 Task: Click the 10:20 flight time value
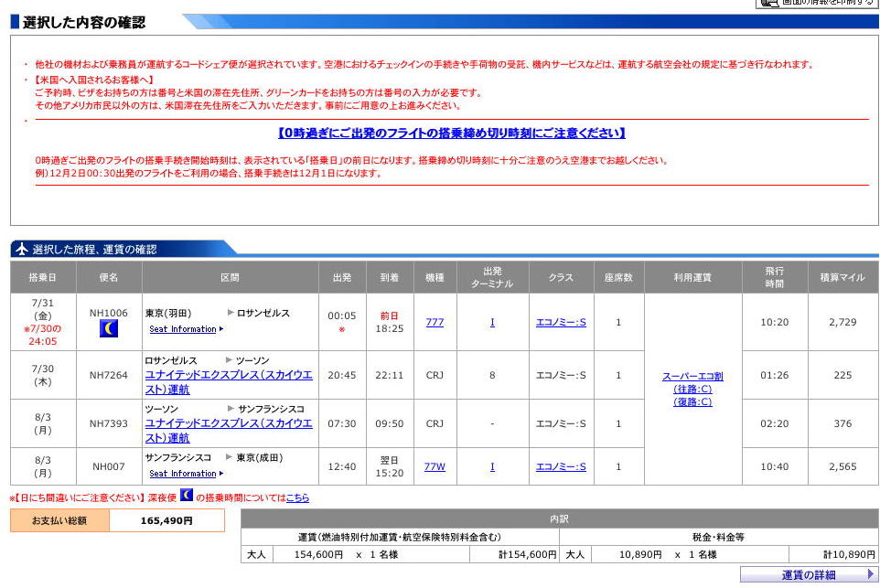click(775, 322)
